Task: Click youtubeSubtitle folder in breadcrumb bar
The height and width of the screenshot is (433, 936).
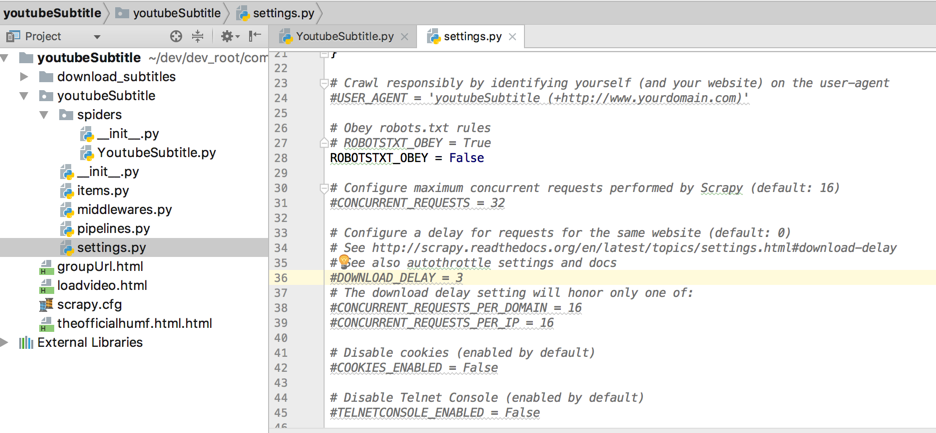Action: coord(176,13)
